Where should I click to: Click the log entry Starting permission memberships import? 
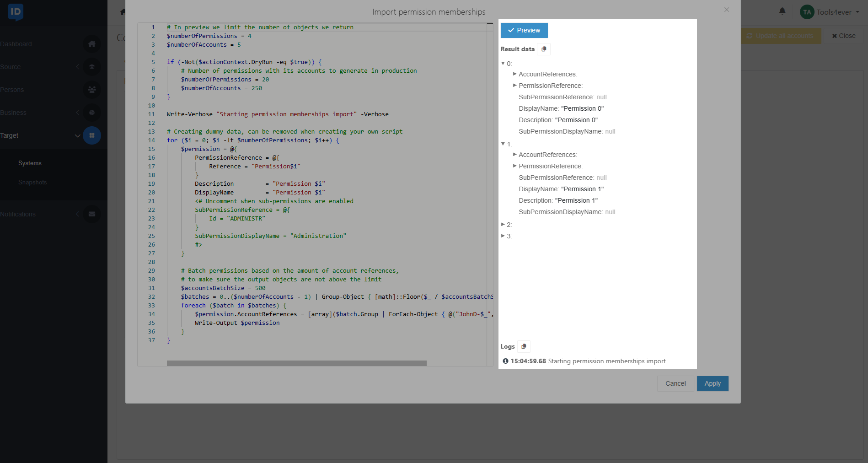point(607,361)
